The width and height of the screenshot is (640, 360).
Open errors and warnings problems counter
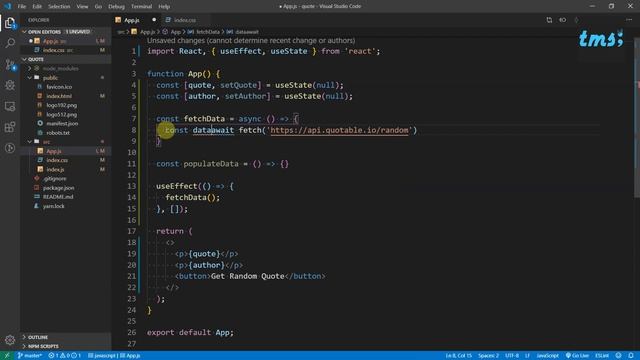64,356
